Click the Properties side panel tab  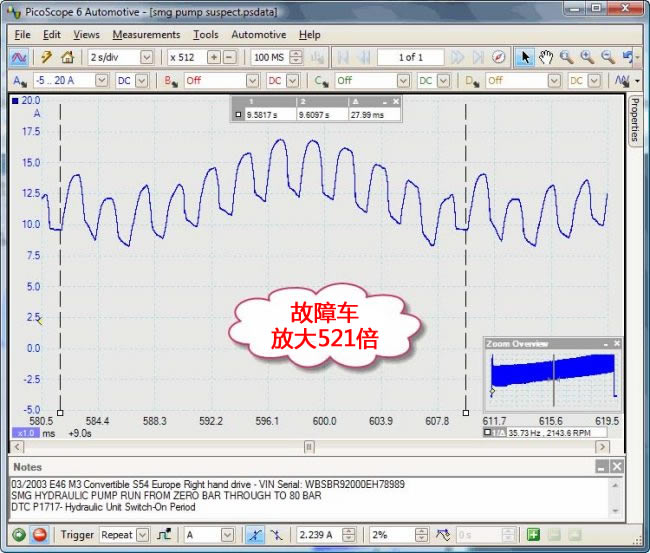(x=634, y=121)
